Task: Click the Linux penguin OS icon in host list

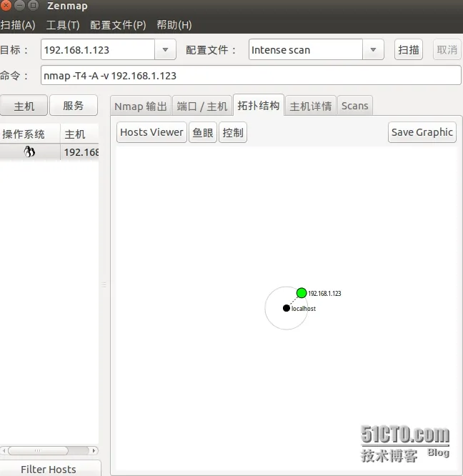Action: coord(29,152)
